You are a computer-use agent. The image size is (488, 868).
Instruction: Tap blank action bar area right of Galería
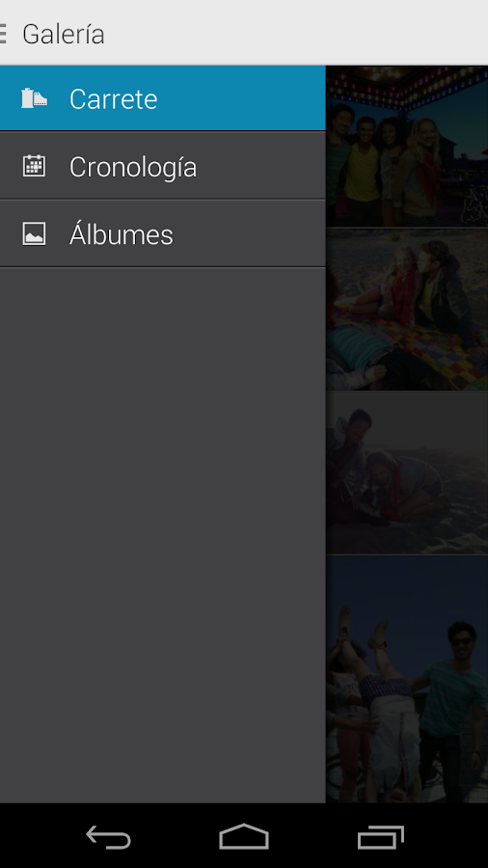pyautogui.click(x=296, y=33)
